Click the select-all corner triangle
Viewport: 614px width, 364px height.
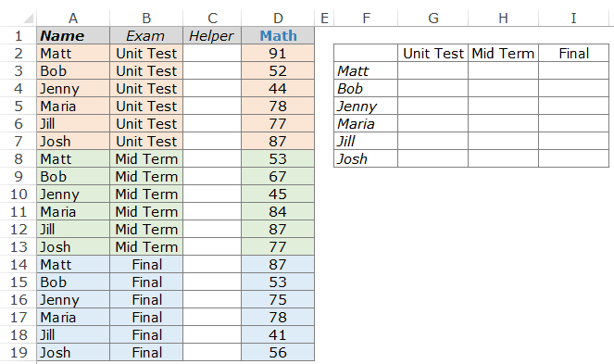(28, 18)
